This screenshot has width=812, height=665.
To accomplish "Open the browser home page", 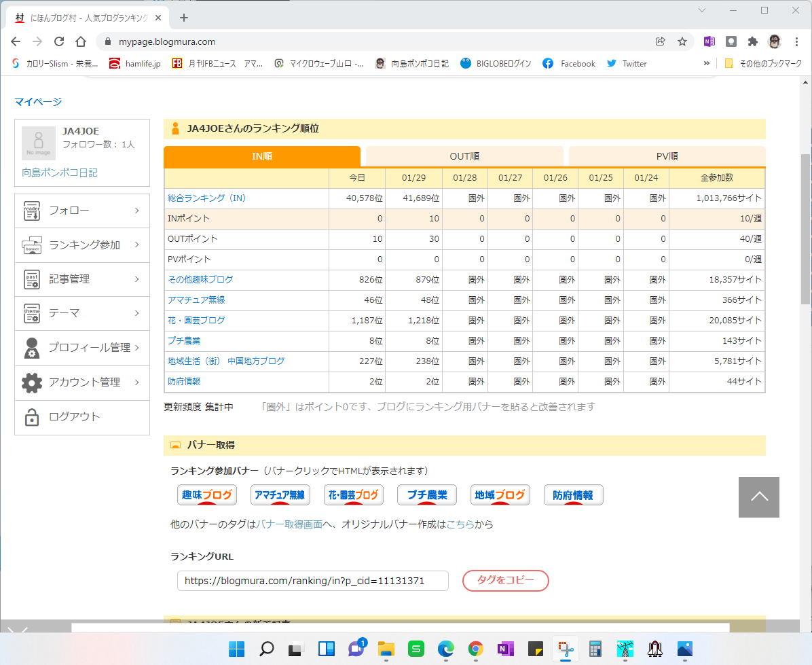I will 81,41.
